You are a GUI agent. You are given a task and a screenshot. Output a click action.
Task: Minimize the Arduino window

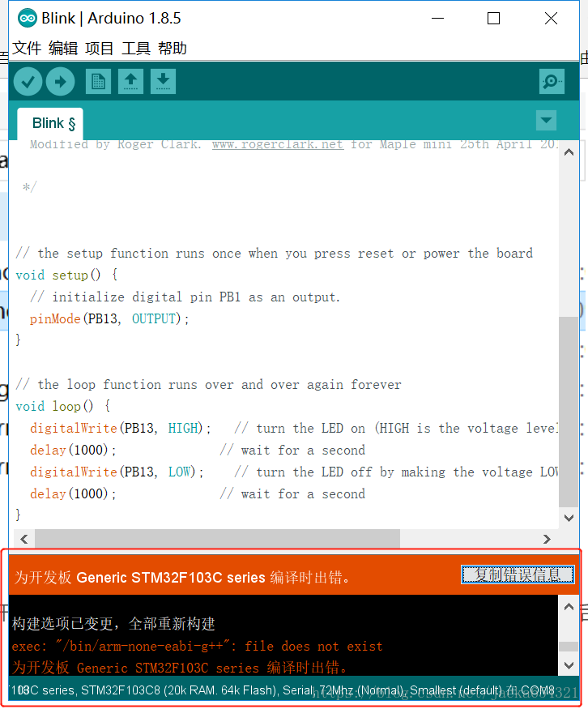coord(437,19)
